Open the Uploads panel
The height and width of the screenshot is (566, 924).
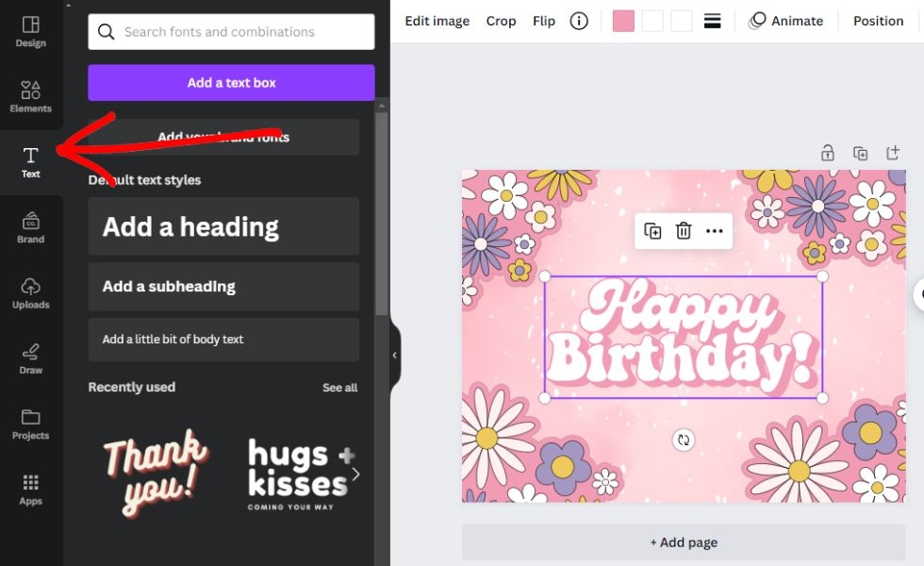pyautogui.click(x=30, y=292)
